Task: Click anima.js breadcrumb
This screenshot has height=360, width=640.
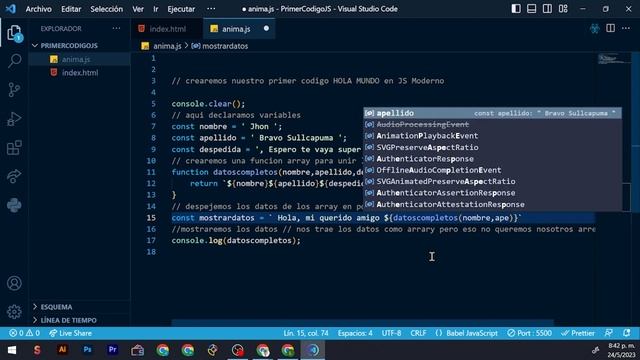Action: pos(167,46)
